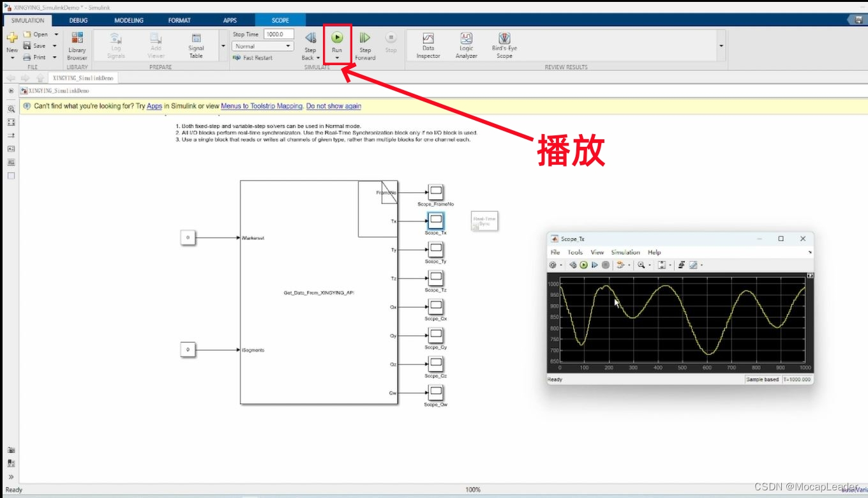
Task: Switch to the MODELING ribbon tab
Action: (129, 20)
